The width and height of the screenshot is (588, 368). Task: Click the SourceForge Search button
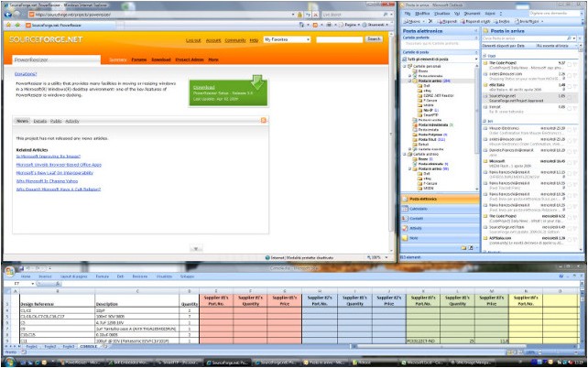pos(374,39)
